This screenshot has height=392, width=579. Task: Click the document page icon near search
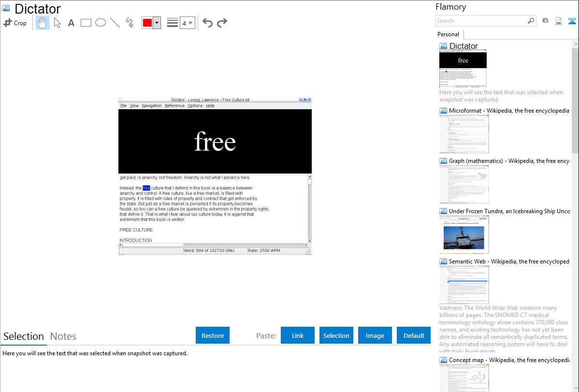(x=559, y=21)
